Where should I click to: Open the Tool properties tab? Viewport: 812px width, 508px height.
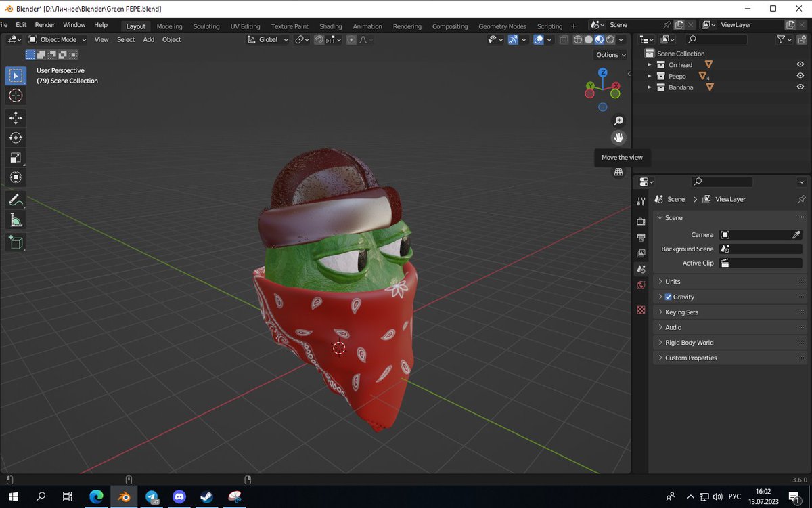click(x=641, y=202)
